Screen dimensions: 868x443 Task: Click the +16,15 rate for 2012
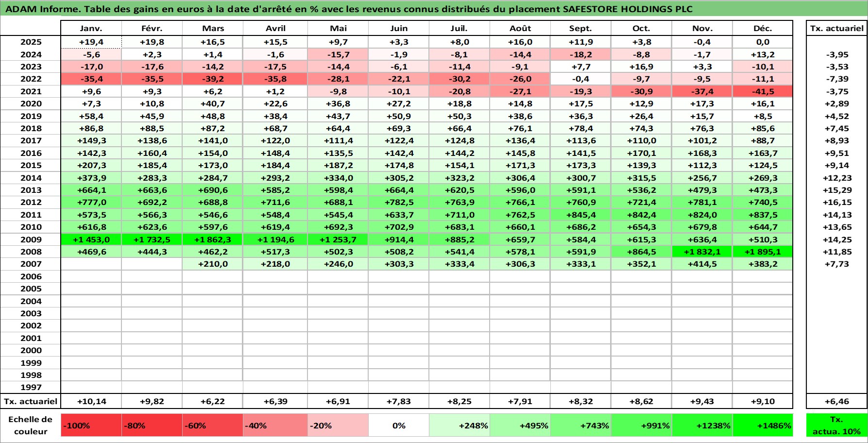tap(836, 203)
